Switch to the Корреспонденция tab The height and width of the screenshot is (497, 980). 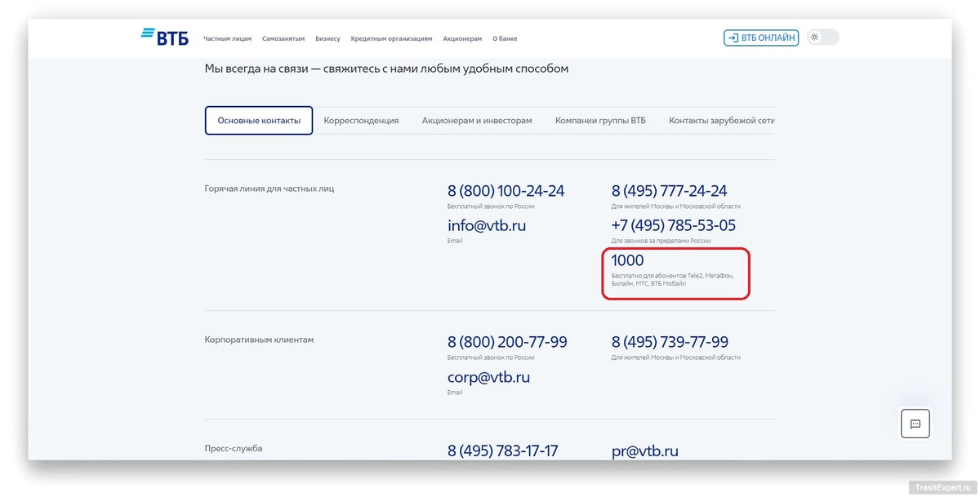pyautogui.click(x=360, y=120)
